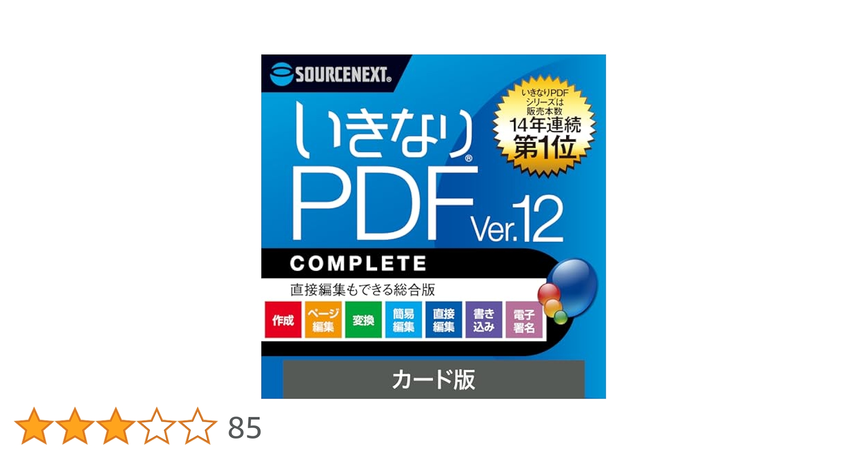This screenshot has width=868, height=454.
Task: Click the gold 第1位 award badge
Action: click(x=544, y=126)
